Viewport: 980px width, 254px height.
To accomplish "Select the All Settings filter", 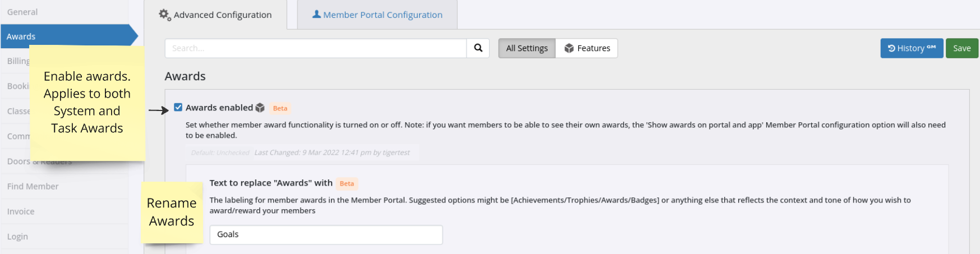I will (527, 48).
